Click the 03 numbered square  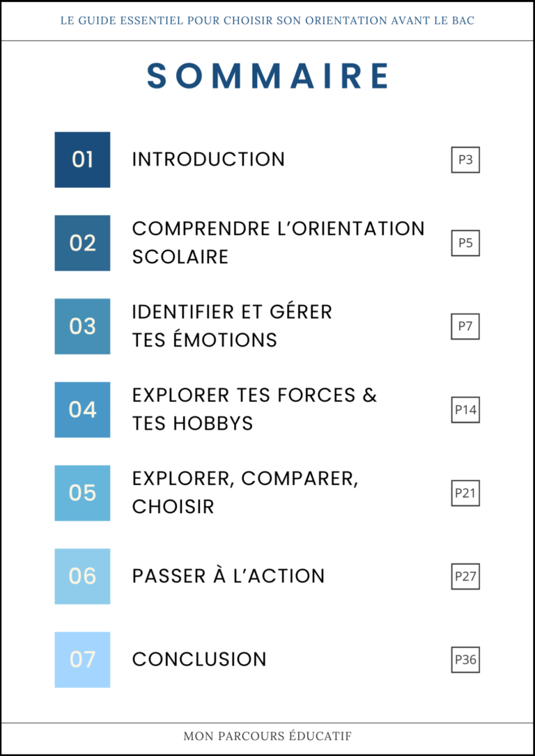82,326
